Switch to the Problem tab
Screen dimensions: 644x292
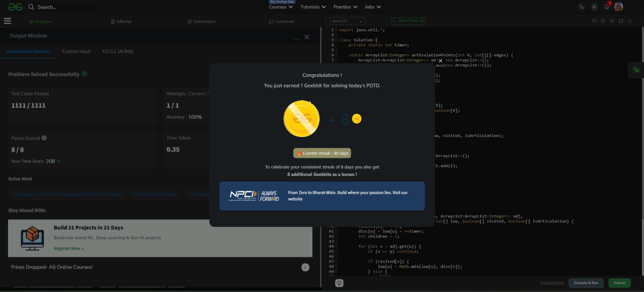pyautogui.click(x=40, y=22)
